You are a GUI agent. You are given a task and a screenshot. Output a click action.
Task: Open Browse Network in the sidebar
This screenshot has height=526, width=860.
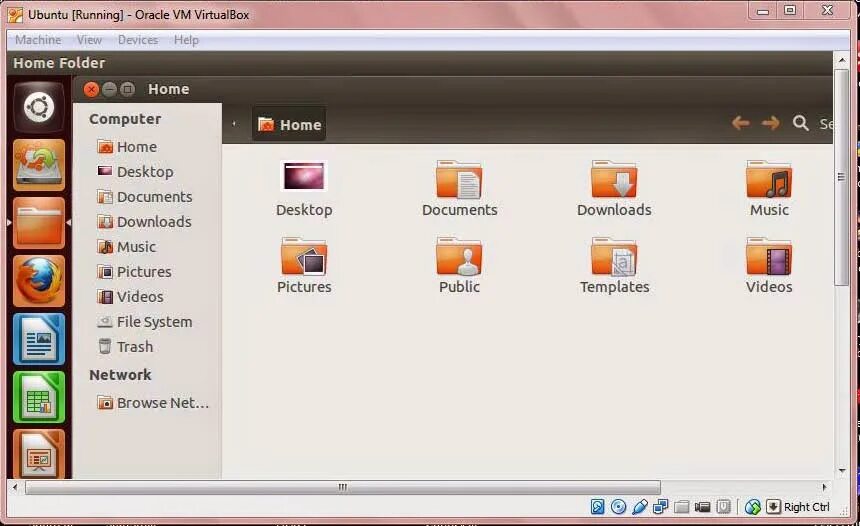(153, 403)
